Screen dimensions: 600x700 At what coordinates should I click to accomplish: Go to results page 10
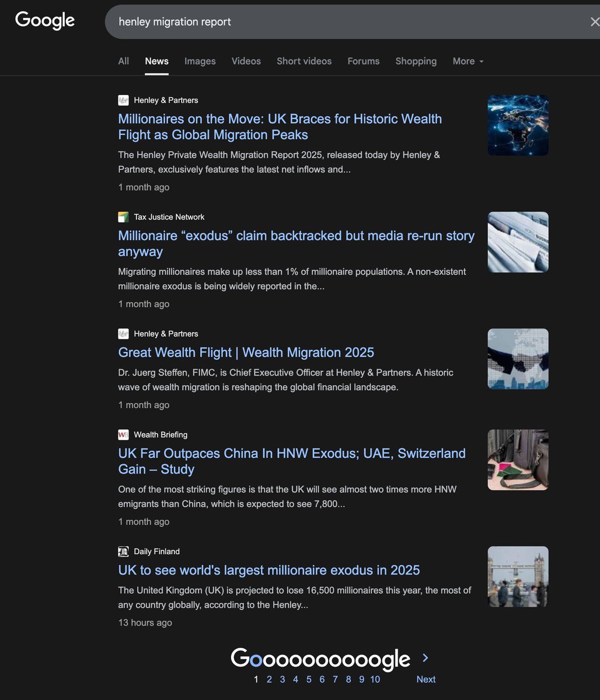[x=375, y=679]
